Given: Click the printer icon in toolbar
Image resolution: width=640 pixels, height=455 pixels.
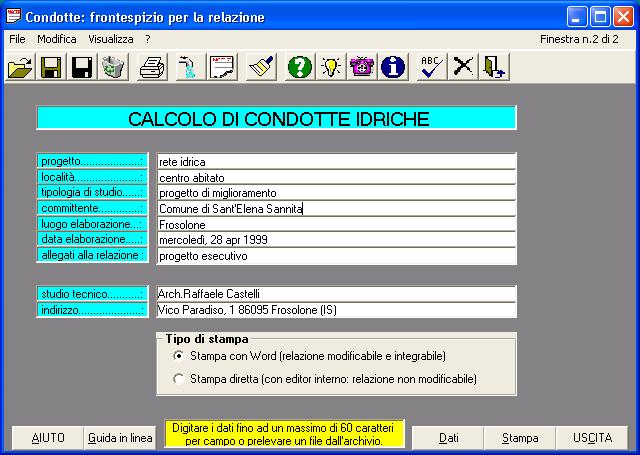Looking at the screenshot, I should click(x=152, y=67).
